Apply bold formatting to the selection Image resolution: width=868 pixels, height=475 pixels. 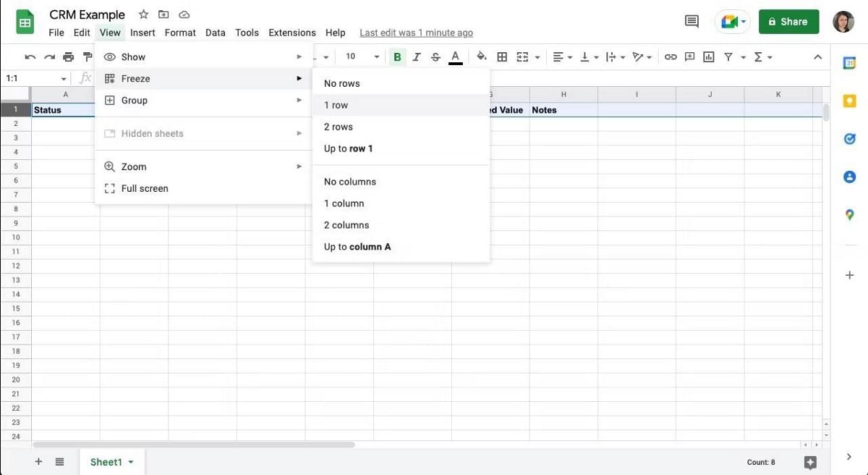tap(396, 56)
